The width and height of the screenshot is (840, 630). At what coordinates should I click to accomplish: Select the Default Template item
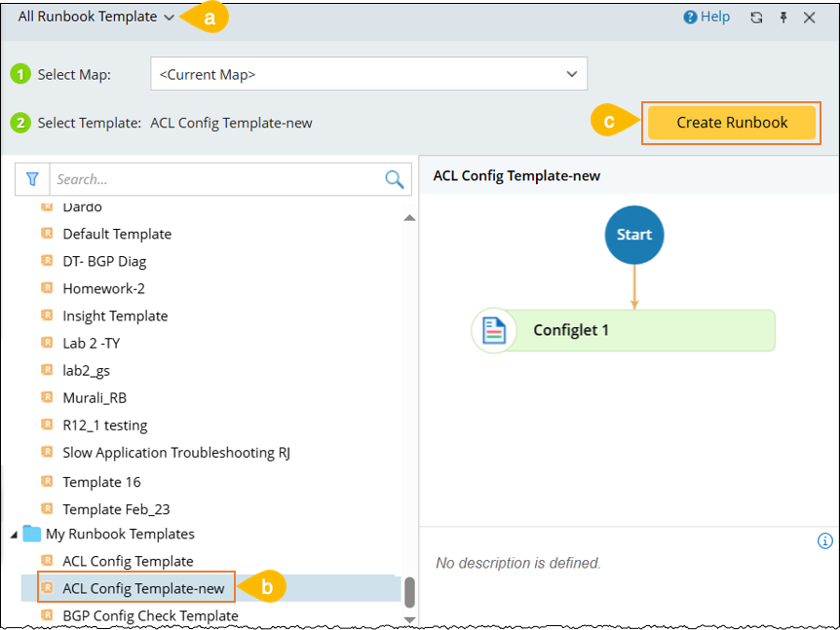click(117, 234)
